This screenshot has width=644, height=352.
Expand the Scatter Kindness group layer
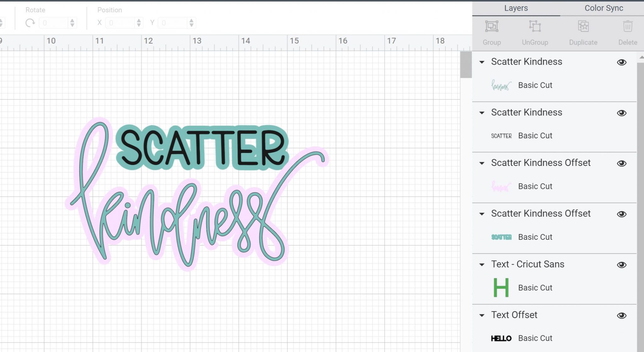tap(483, 62)
